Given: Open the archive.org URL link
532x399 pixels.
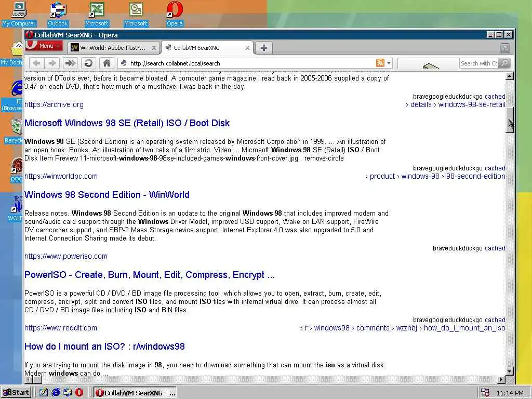Looking at the screenshot, I should (54, 104).
